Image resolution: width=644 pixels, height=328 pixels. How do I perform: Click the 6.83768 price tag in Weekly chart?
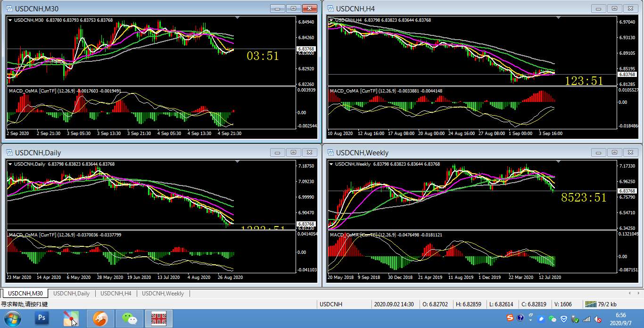click(627, 191)
